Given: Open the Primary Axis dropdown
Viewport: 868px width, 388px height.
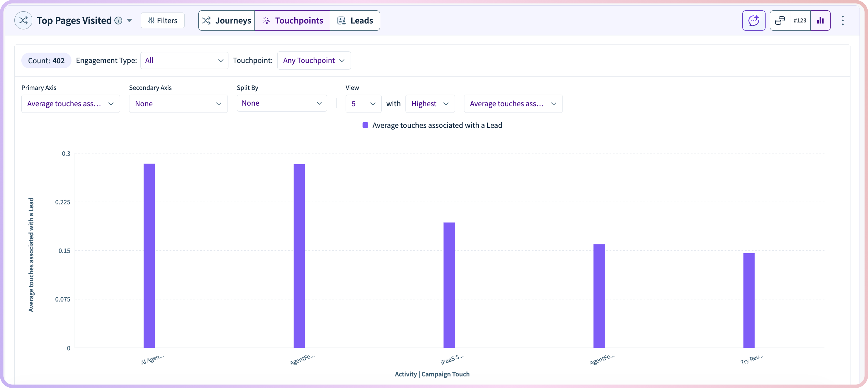Looking at the screenshot, I should point(71,104).
